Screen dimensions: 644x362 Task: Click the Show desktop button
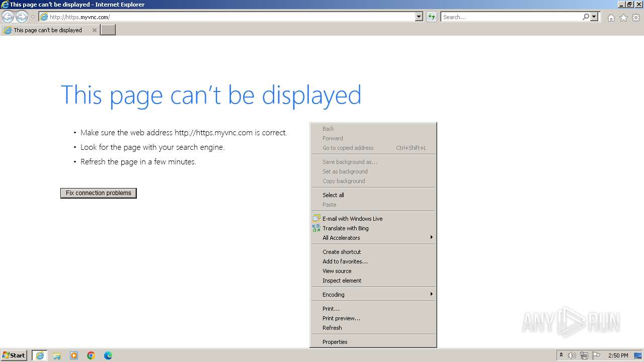point(638,355)
